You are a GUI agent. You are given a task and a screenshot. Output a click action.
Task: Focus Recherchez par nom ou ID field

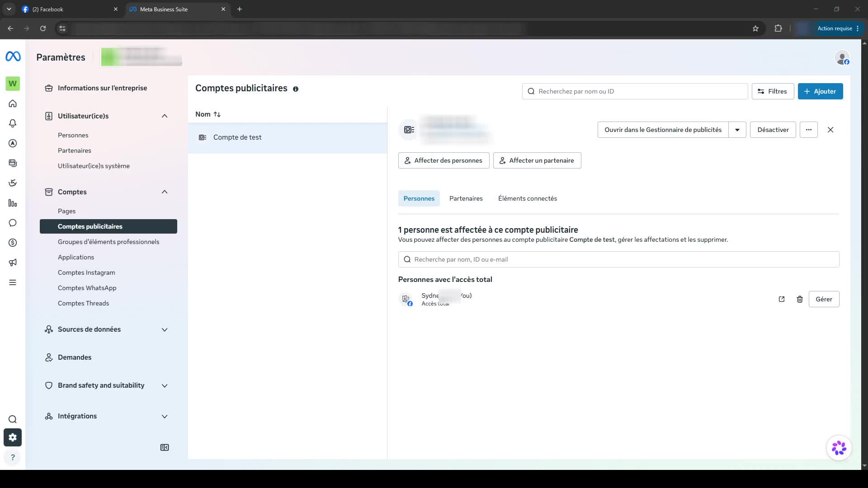coord(635,91)
